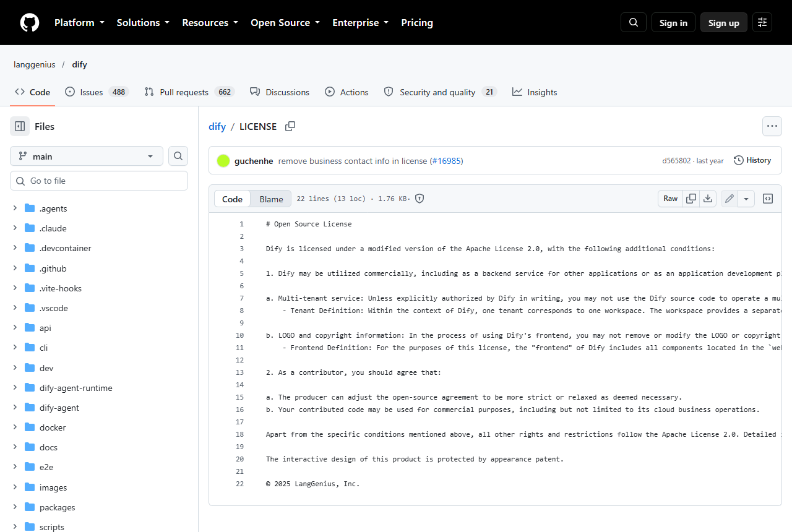
Task: Edit the file with pencil icon
Action: pyautogui.click(x=730, y=199)
